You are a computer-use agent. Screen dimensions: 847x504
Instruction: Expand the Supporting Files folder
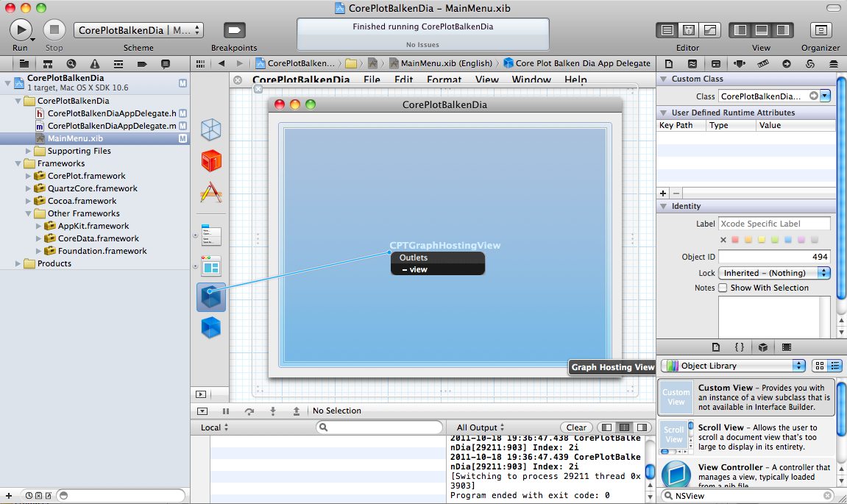coord(29,151)
